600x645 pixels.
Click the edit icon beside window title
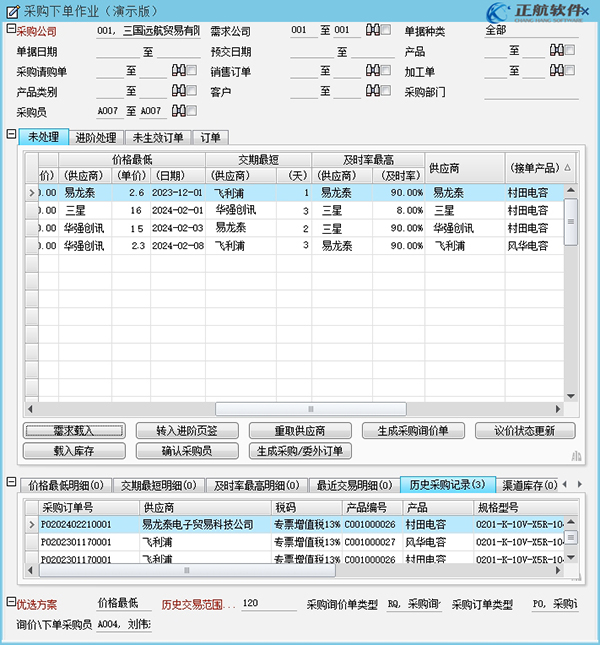point(13,12)
